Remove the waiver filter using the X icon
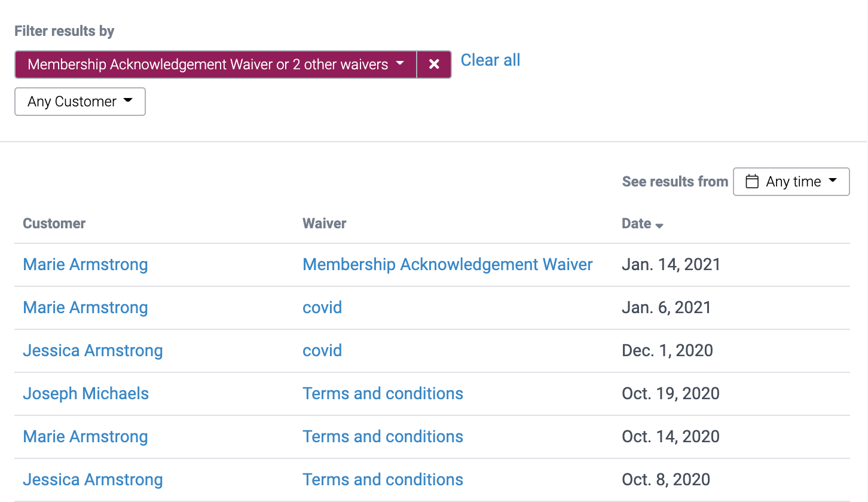Screen dimensions: 868x502 point(434,64)
